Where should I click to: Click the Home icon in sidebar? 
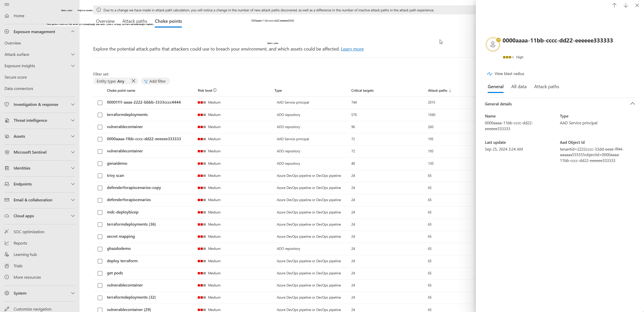(x=7, y=16)
